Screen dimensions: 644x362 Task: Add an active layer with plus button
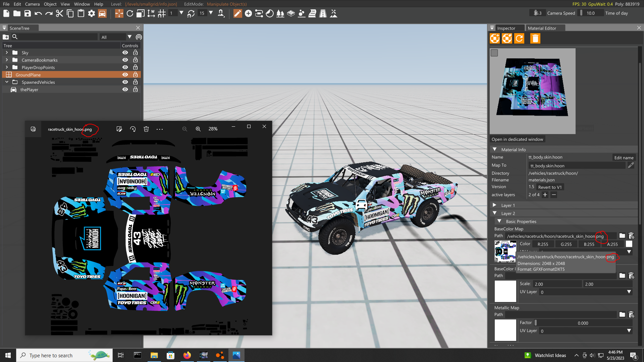coord(545,195)
